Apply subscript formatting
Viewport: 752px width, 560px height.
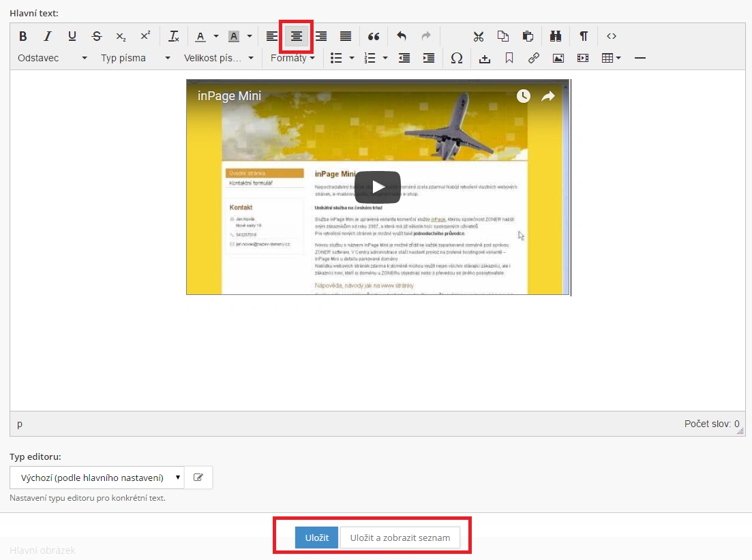pos(121,36)
